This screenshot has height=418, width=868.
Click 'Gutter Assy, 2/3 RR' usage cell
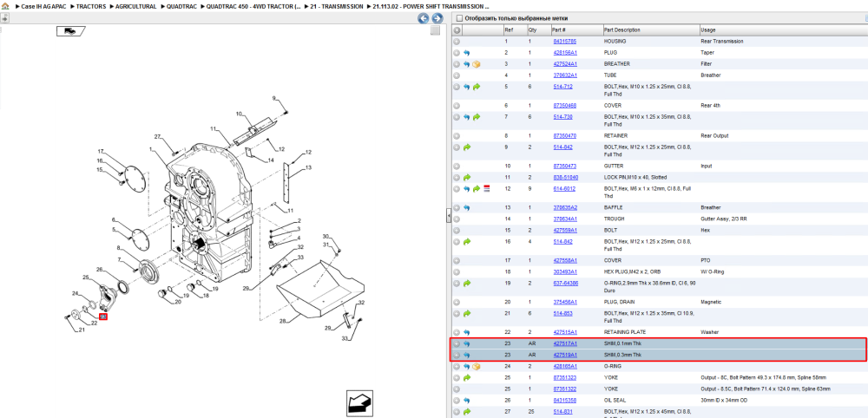723,219
